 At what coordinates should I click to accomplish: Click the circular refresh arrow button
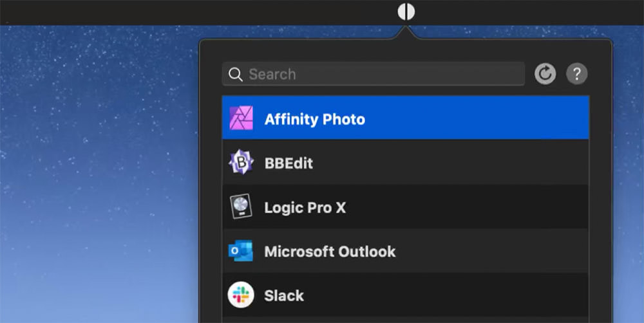pos(545,74)
